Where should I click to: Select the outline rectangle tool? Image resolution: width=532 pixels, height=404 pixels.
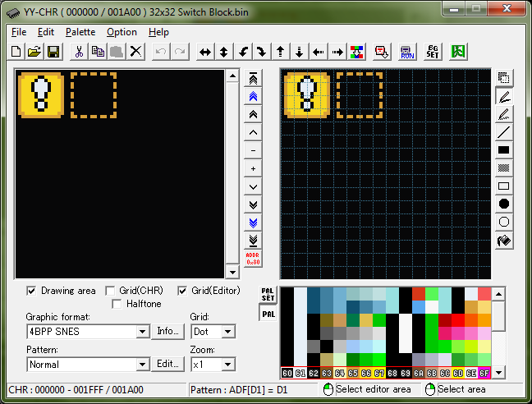pos(504,186)
